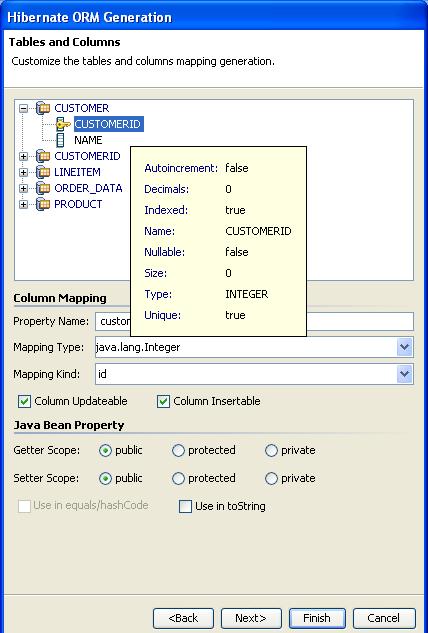Screen dimensions: 428x633
Task: Click the LINEITEM table icon
Action: [43, 172]
